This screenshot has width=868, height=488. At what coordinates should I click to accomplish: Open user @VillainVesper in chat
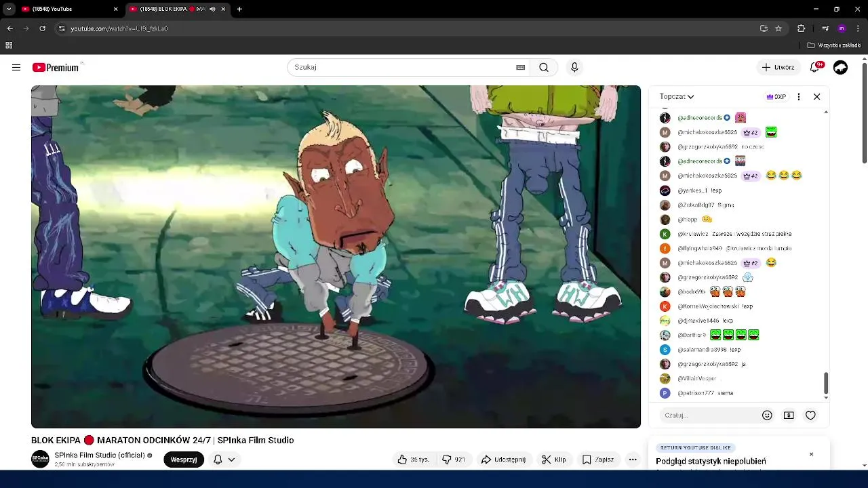point(697,379)
